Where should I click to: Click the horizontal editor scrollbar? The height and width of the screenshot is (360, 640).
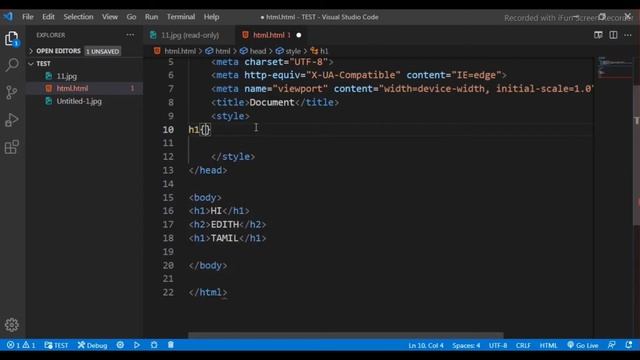tap(345, 336)
